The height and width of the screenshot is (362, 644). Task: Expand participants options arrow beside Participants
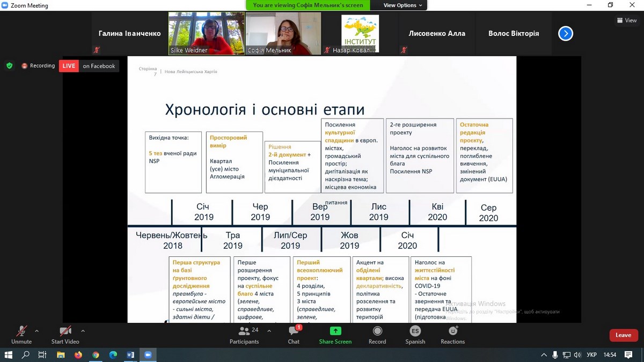point(269,331)
